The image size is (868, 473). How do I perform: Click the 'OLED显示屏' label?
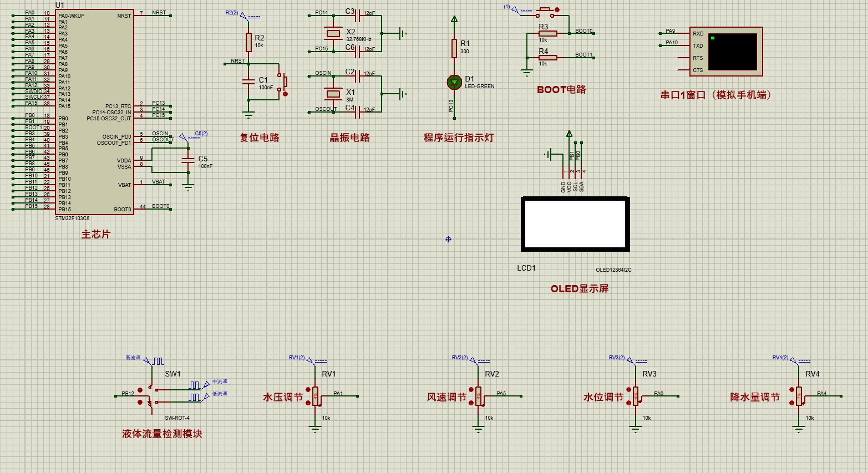(x=580, y=288)
